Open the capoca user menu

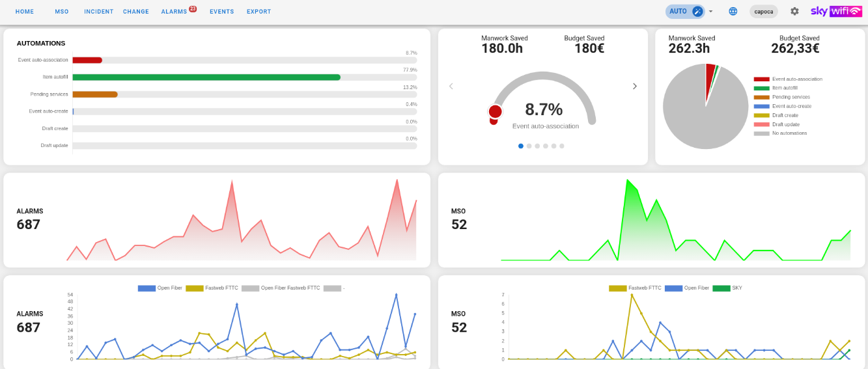pyautogui.click(x=764, y=12)
